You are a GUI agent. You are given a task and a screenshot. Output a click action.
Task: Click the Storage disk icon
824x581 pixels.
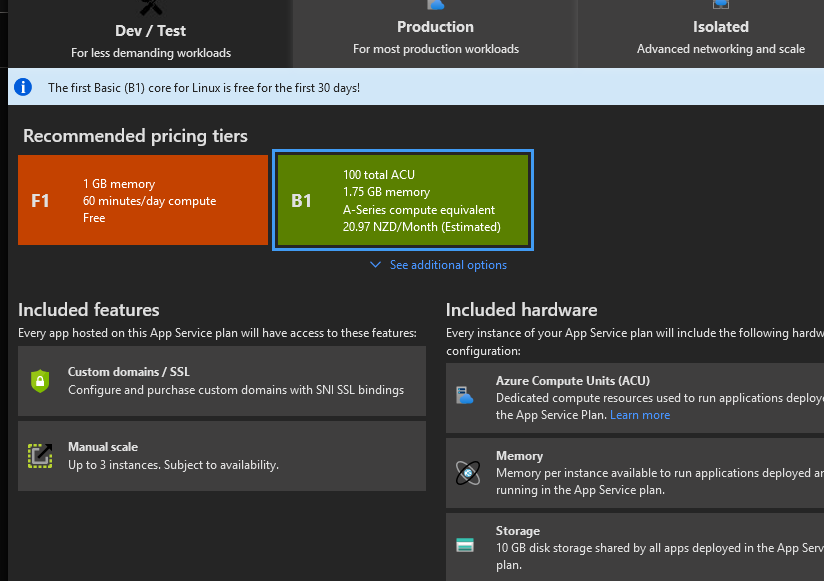[465, 545]
